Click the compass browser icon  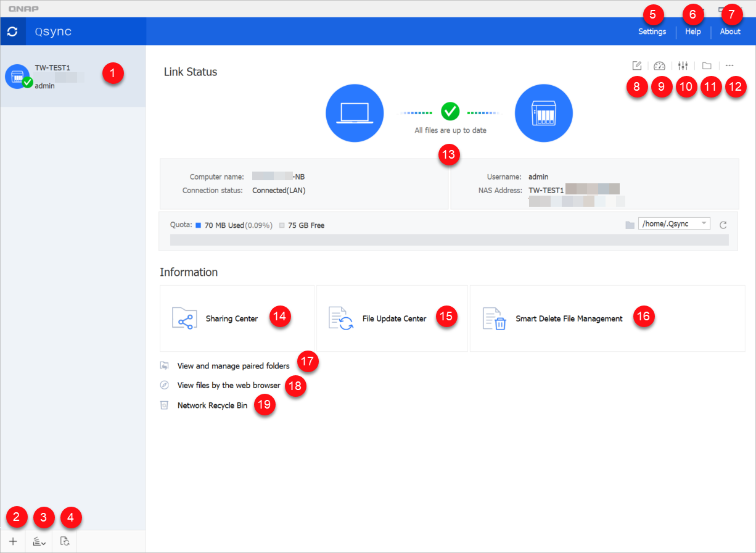(x=164, y=385)
